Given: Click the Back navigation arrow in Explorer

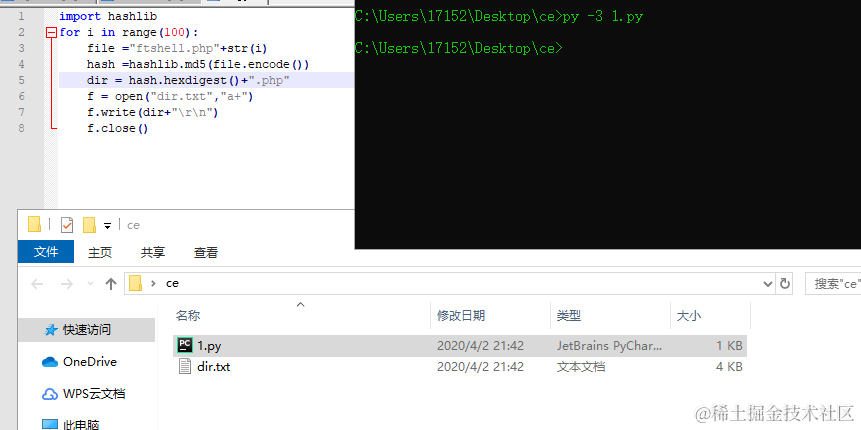Looking at the screenshot, I should 37,284.
